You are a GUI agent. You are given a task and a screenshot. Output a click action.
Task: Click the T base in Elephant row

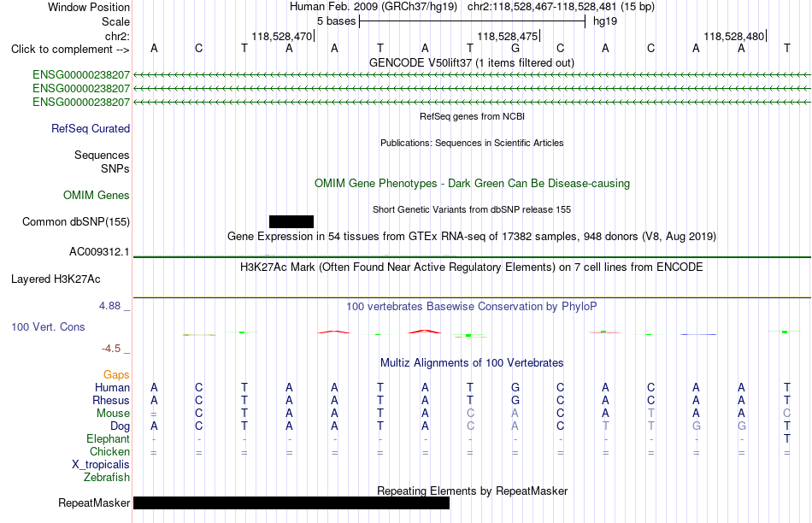(x=786, y=438)
